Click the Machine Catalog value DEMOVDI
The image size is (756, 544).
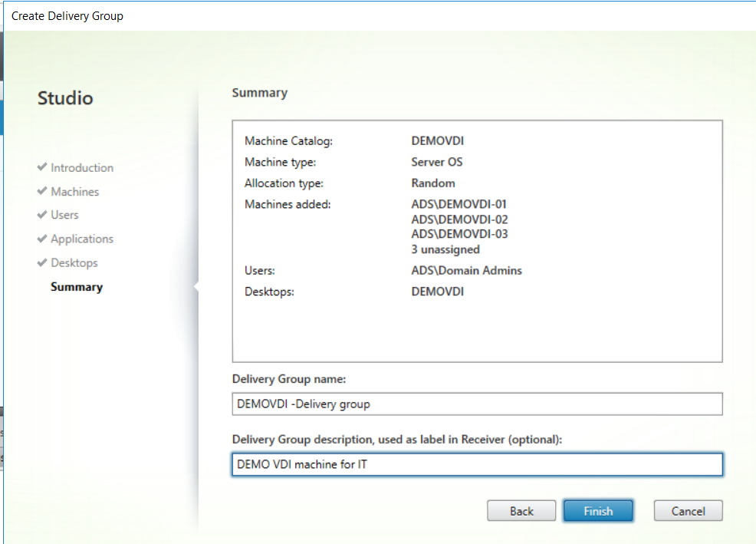coord(437,141)
